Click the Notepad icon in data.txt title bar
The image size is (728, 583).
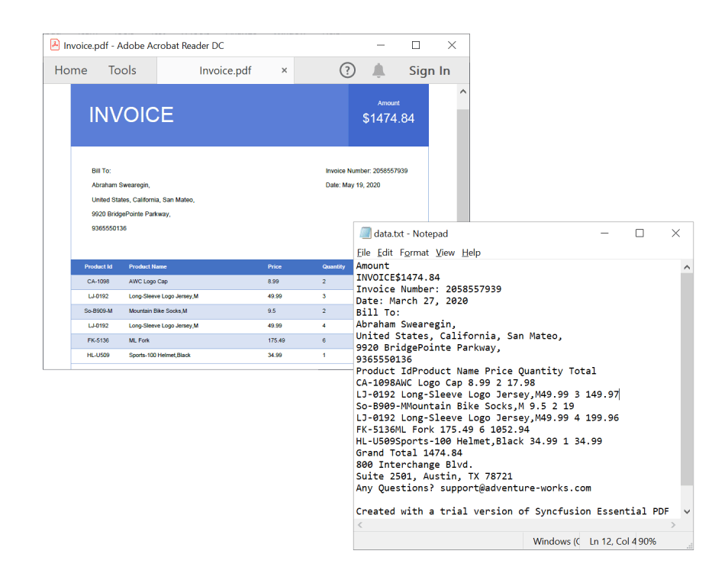365,234
